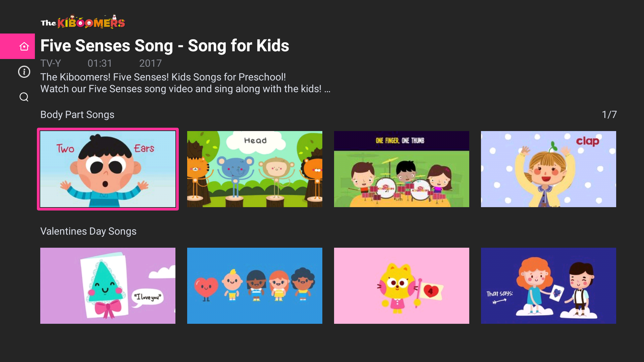
Task: Open the 'Clap' song video
Action: (x=548, y=169)
